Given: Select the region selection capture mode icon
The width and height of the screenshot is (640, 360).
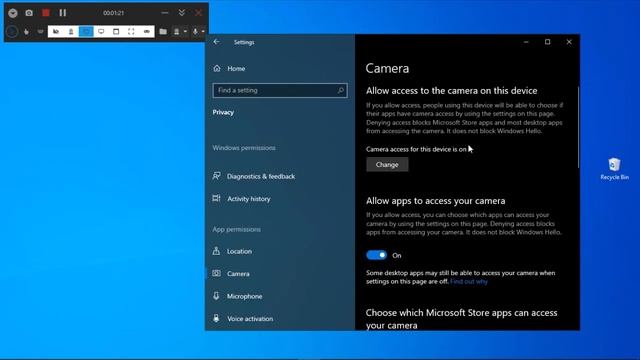Looking at the screenshot, I should pos(131,31).
